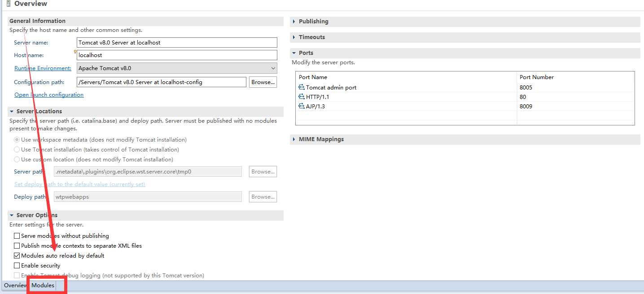
Task: Collapse the Server Options section
Action: [x=12, y=215]
